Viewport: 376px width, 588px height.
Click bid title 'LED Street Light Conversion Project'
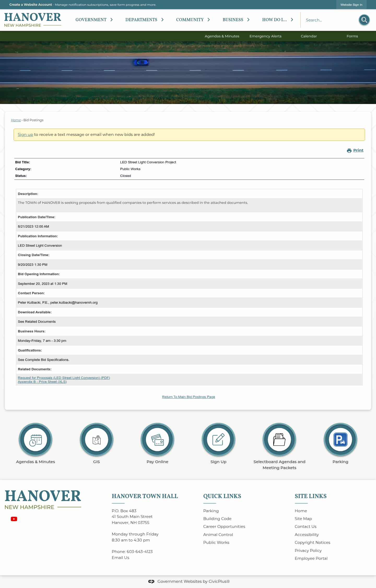click(x=148, y=162)
